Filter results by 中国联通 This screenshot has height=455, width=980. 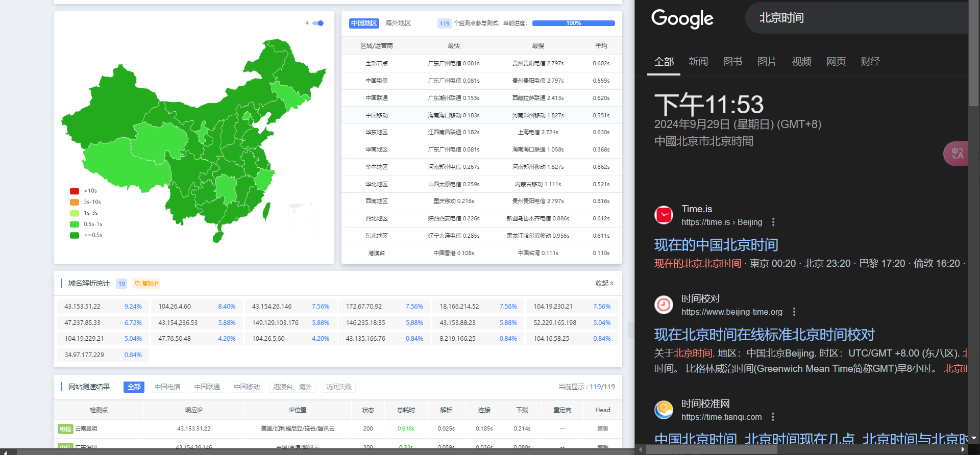207,387
